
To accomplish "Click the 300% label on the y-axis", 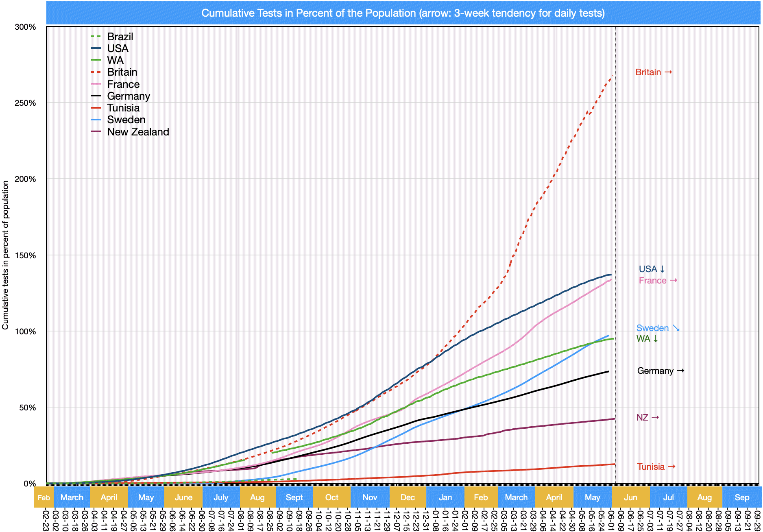I will click(x=25, y=27).
